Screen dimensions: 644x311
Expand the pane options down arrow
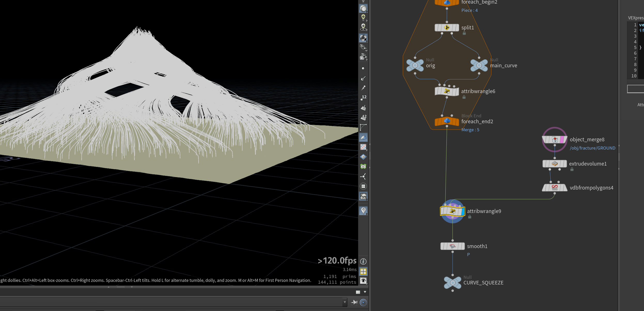[x=365, y=292]
